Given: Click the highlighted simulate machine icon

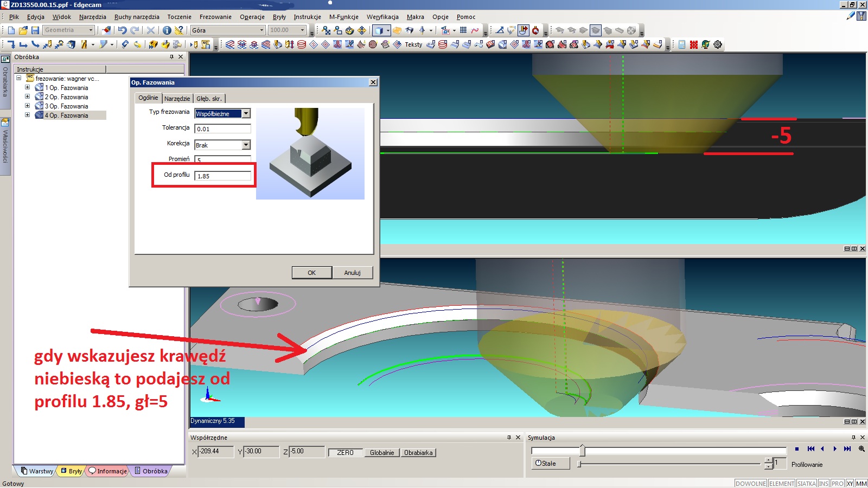Looking at the screenshot, I should coord(524,30).
